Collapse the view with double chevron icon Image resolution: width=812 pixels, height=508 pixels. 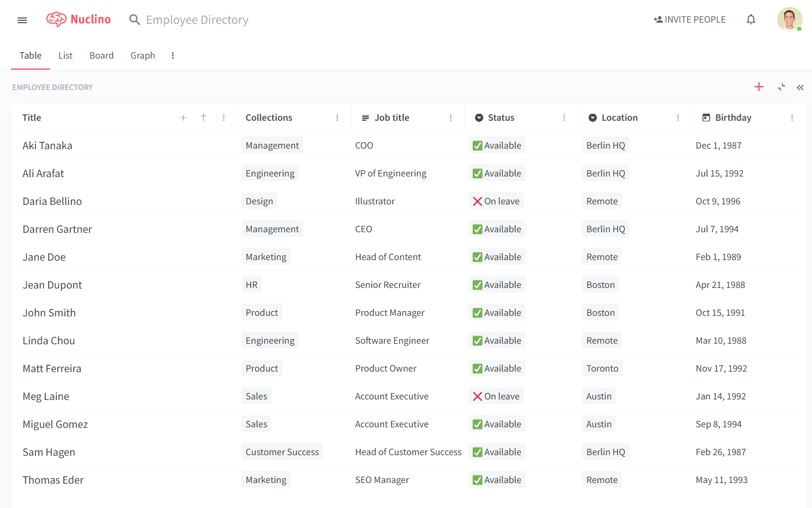point(800,87)
